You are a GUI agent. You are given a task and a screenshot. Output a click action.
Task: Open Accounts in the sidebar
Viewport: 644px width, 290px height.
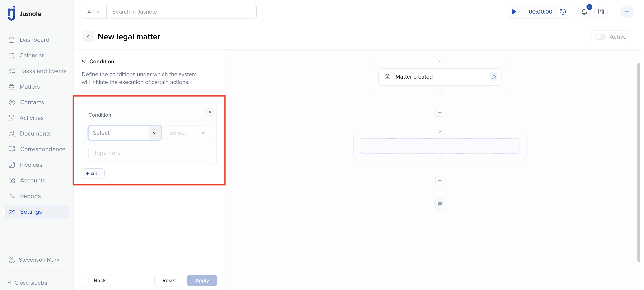pyautogui.click(x=32, y=180)
